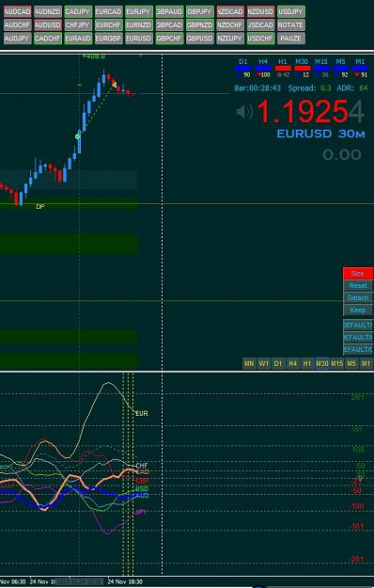374x588 pixels.
Task: Select EURCHF pair button
Action: (x=108, y=25)
